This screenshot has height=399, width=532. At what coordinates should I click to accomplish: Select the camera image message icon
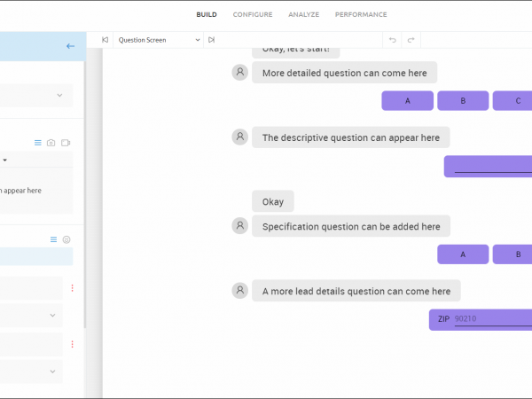click(x=51, y=143)
